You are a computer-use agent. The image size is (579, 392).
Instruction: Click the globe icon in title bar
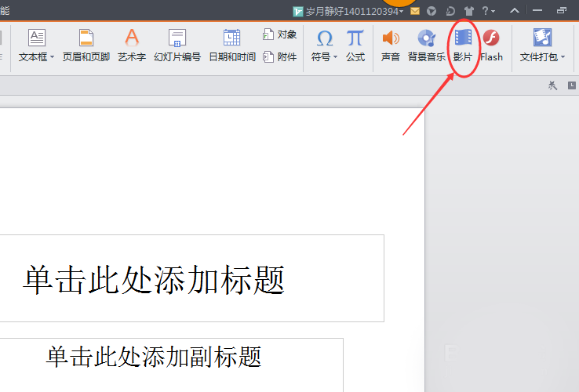[432, 11]
